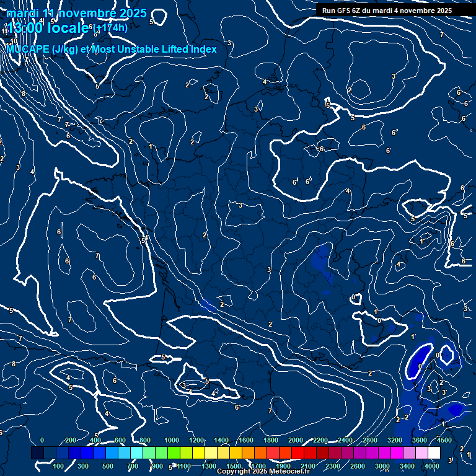
Task: Choose the cyan swatch between 700 and 800
Action: (x=137, y=452)
